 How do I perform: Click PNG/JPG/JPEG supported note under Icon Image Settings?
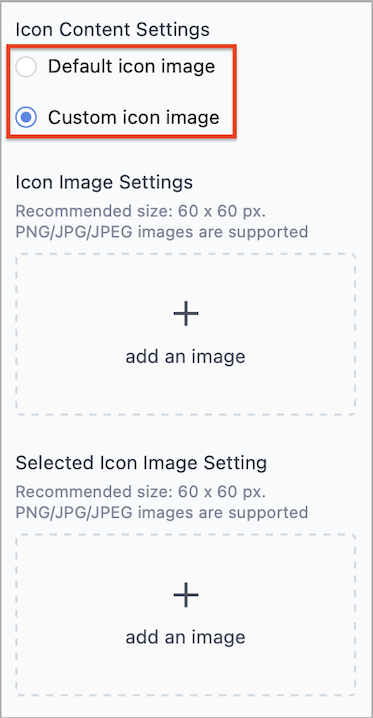pyautogui.click(x=162, y=232)
